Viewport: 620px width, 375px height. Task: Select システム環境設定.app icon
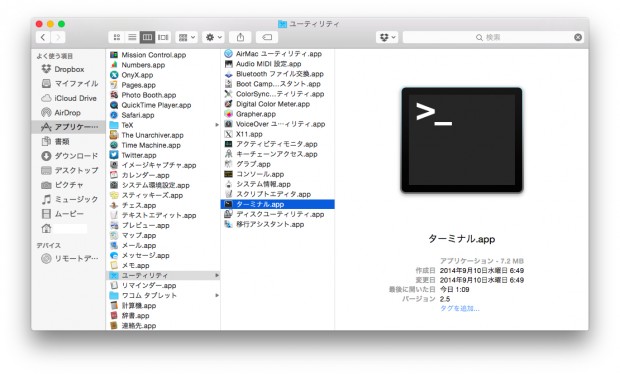coord(114,185)
